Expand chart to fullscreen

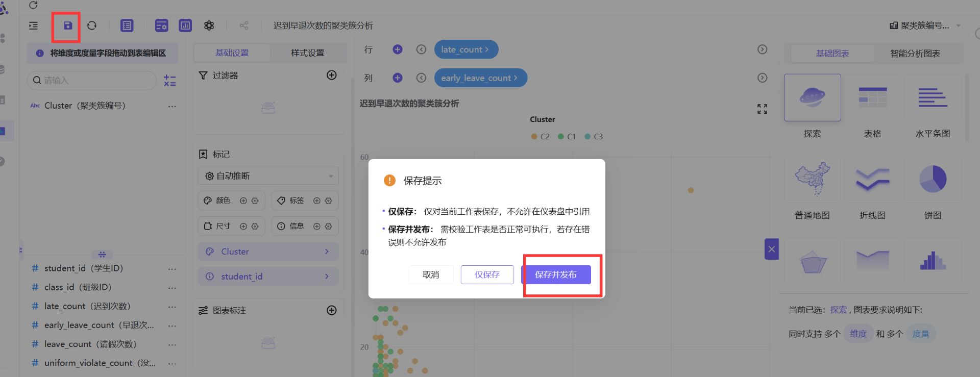[x=762, y=109]
